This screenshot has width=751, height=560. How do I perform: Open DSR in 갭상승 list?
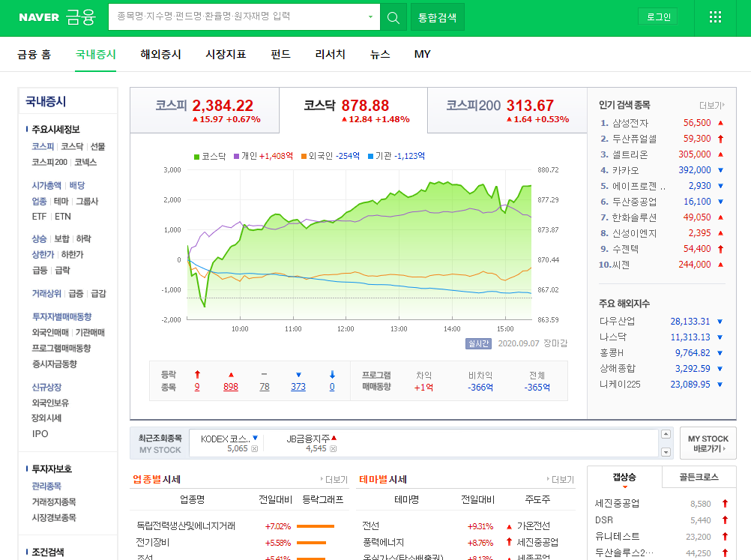click(604, 520)
